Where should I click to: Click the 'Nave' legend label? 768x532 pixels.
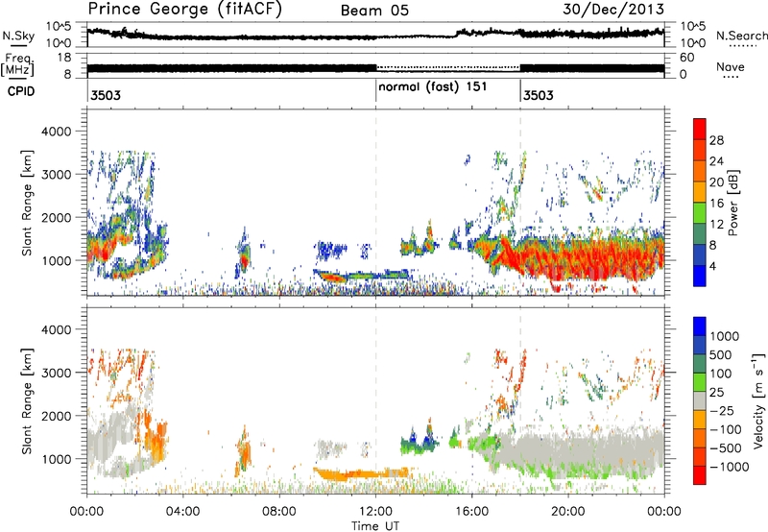click(730, 67)
